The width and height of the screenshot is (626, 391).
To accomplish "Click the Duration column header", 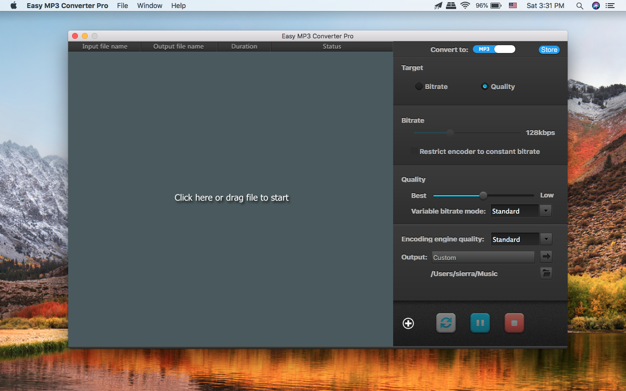I will pos(244,46).
